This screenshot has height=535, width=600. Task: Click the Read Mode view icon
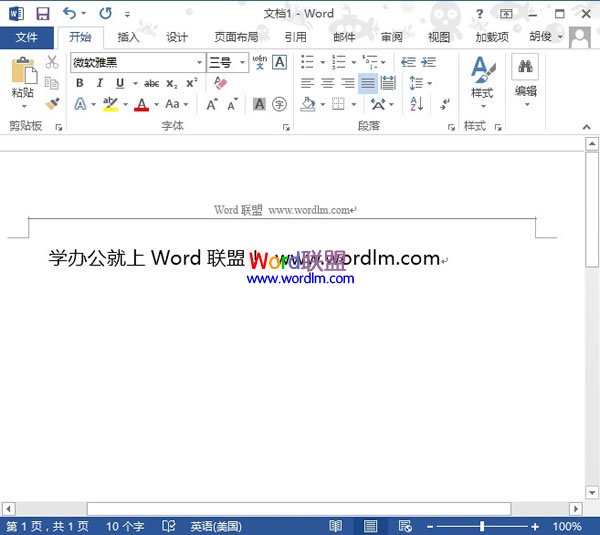tap(336, 526)
